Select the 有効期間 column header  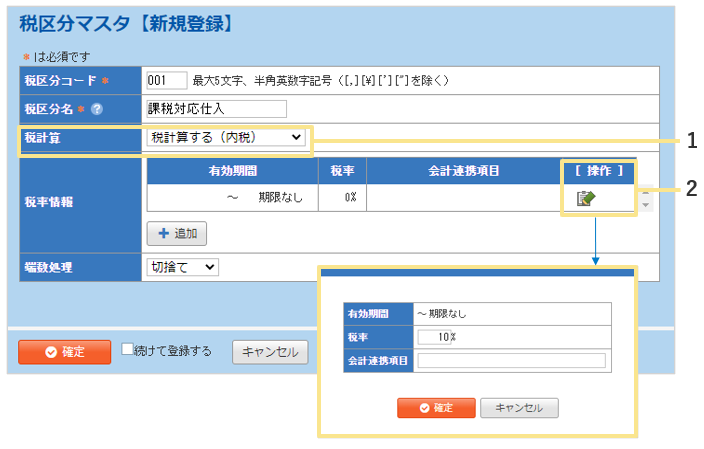(232, 170)
